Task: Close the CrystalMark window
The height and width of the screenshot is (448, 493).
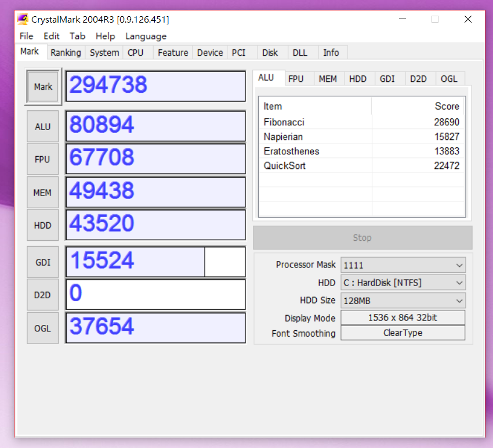Action: [x=468, y=19]
